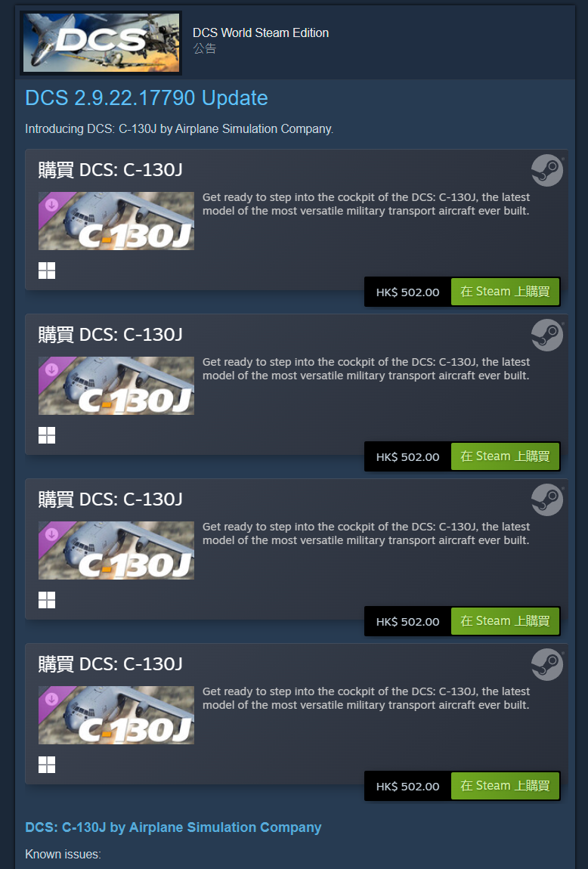The height and width of the screenshot is (869, 588).
Task: Buy on Steam using first card's green button
Action: [x=505, y=292]
